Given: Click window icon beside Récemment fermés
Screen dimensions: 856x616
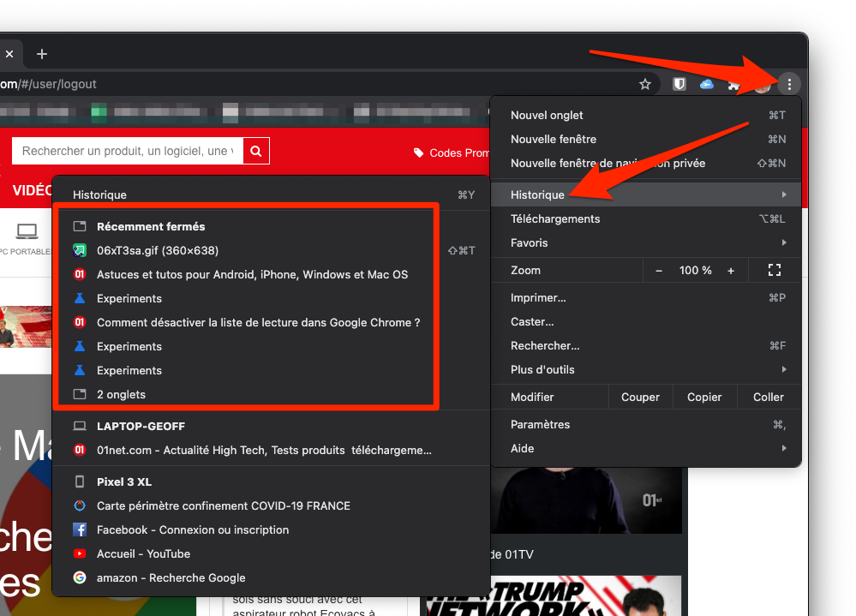Looking at the screenshot, I should coord(80,226).
